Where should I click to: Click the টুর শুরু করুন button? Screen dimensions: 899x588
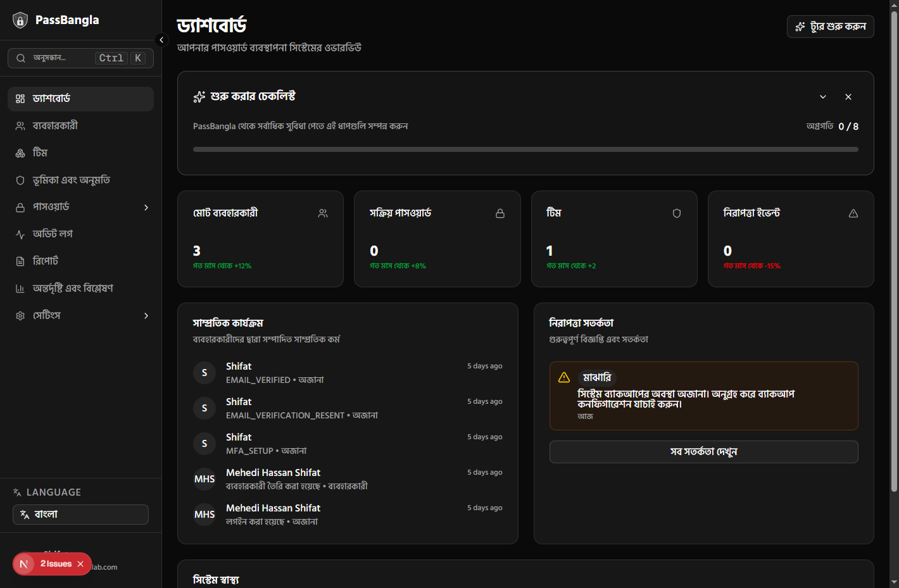(x=830, y=27)
